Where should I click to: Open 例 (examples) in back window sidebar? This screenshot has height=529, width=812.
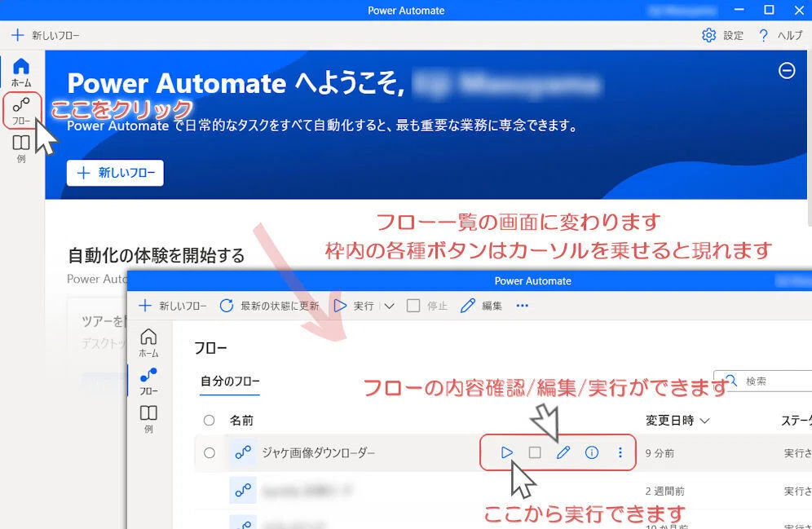(x=21, y=149)
